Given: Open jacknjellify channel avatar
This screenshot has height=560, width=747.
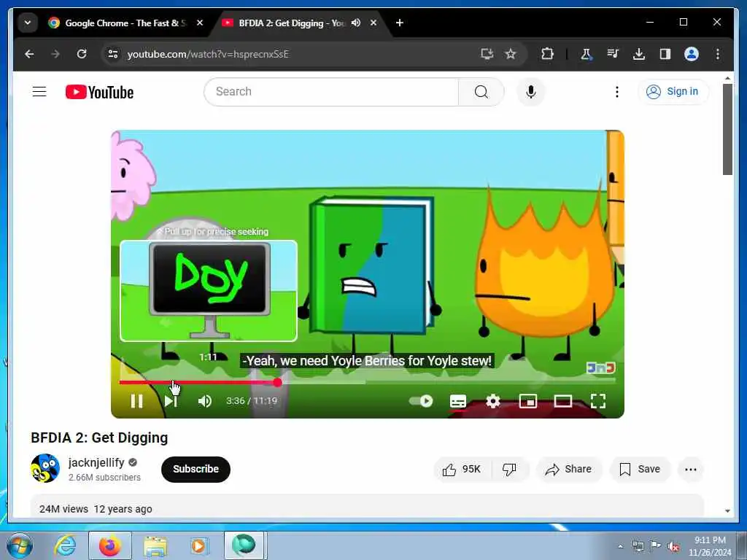Looking at the screenshot, I should pos(45,468).
